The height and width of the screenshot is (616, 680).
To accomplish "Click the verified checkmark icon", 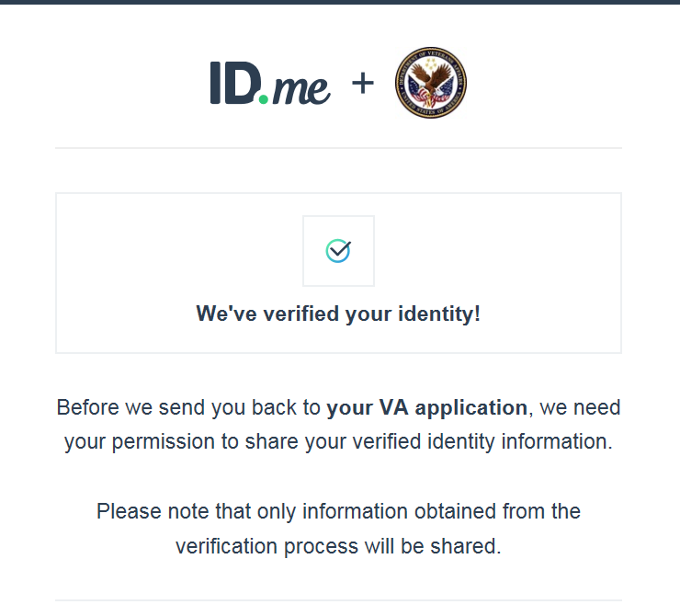I will [x=338, y=250].
